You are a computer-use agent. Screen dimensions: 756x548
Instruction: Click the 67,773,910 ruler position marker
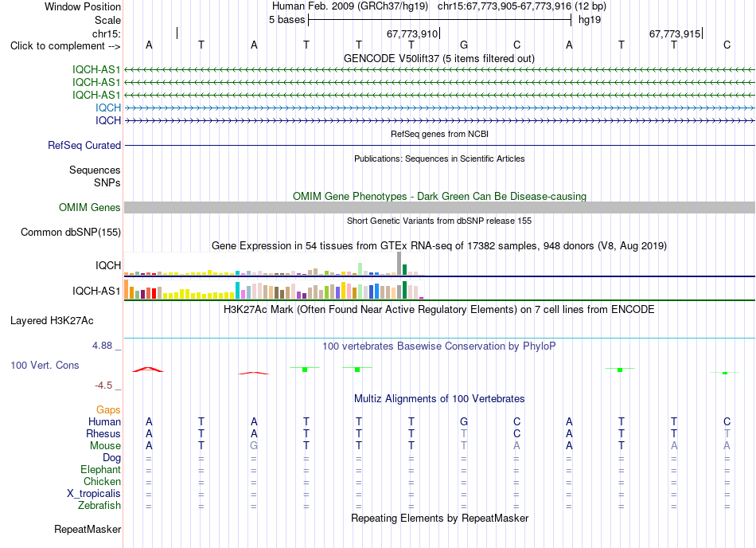pos(412,33)
